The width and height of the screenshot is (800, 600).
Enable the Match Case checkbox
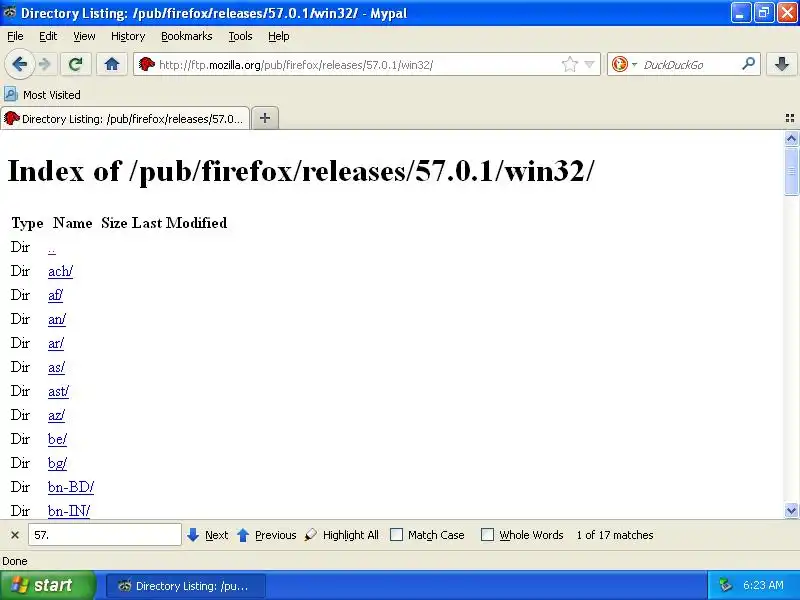(x=396, y=535)
